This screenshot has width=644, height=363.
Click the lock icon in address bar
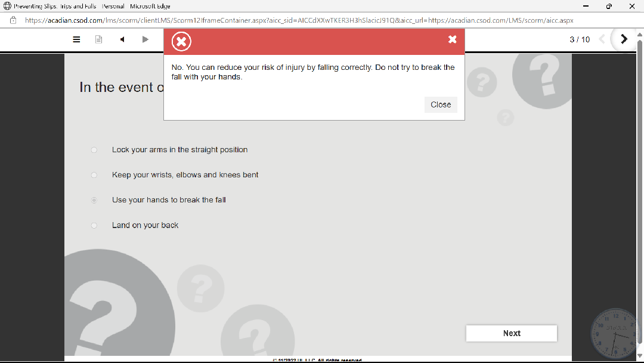click(x=13, y=20)
